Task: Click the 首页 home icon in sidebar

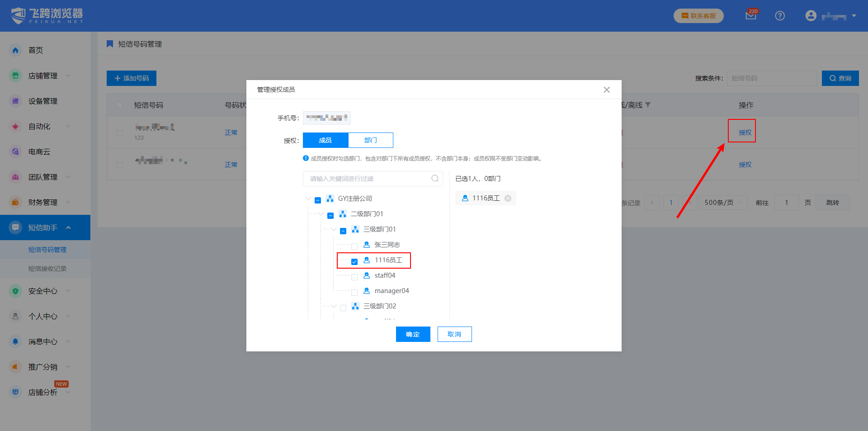Action: [x=15, y=50]
